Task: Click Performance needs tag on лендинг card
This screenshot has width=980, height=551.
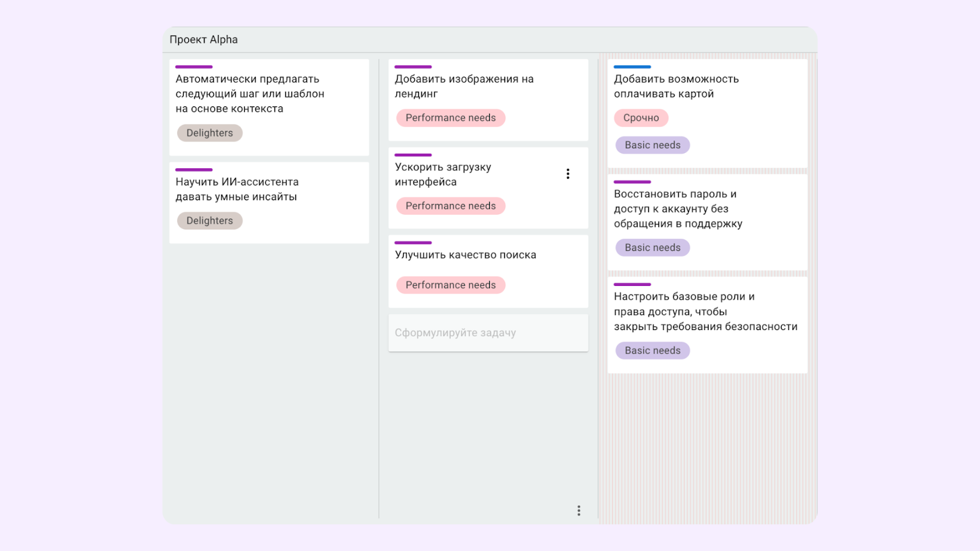Action: pos(450,118)
